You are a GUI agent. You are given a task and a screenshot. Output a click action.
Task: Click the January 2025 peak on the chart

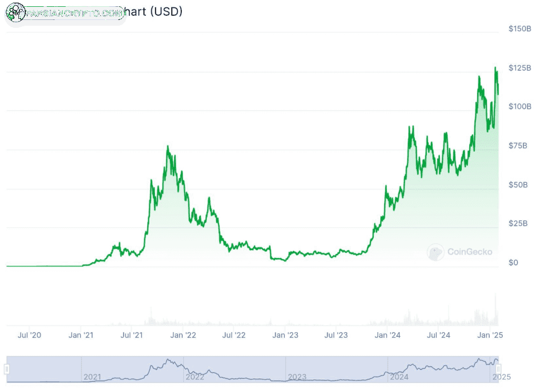(x=495, y=68)
